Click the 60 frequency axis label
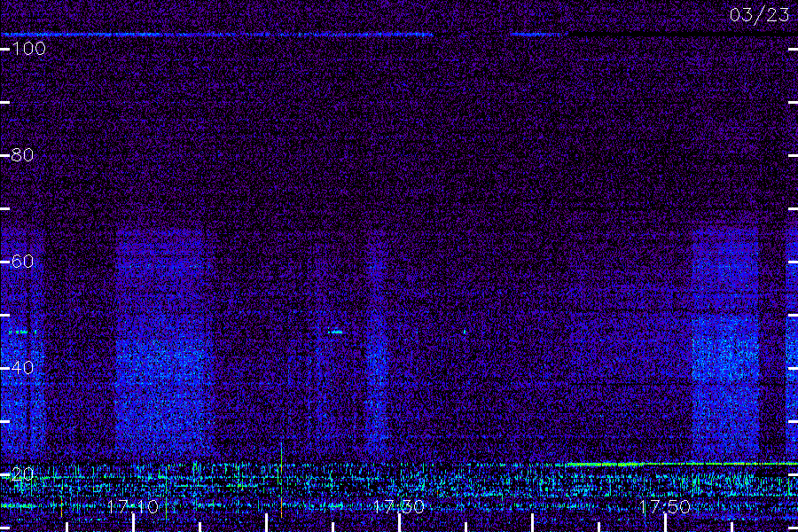 (22, 262)
